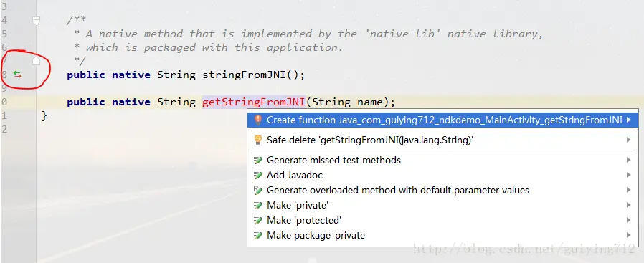Expand submenu arrow for Make package-private
The image size is (644, 263).
tap(629, 236)
